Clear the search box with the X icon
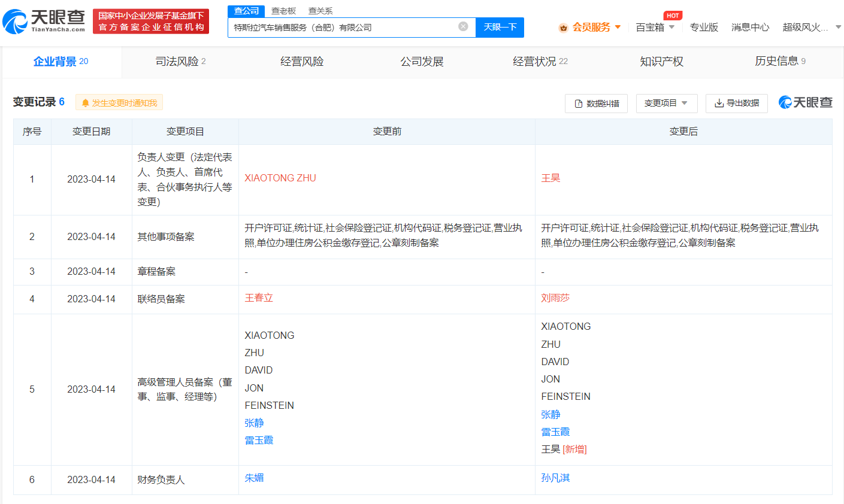844x504 pixels. 463,26
